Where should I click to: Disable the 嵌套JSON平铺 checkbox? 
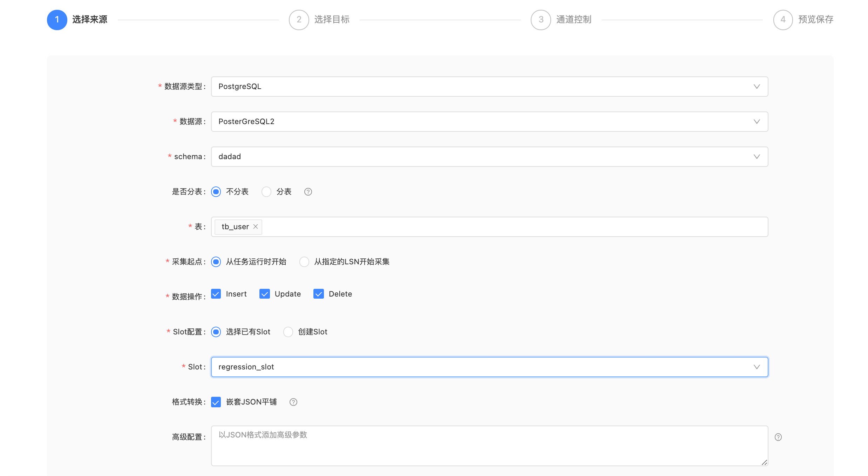(x=216, y=402)
